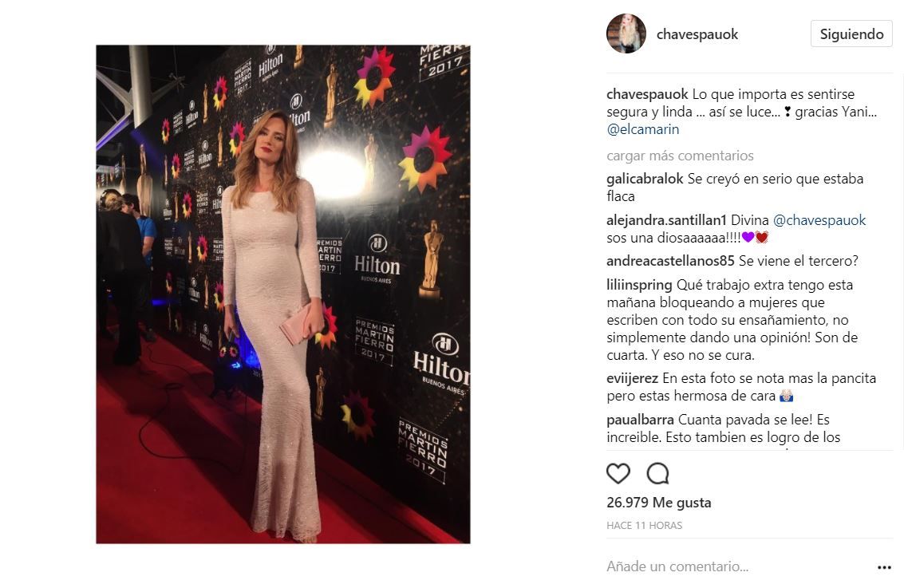
Task: Open the @chavespauok mention in comment
Action: point(819,220)
